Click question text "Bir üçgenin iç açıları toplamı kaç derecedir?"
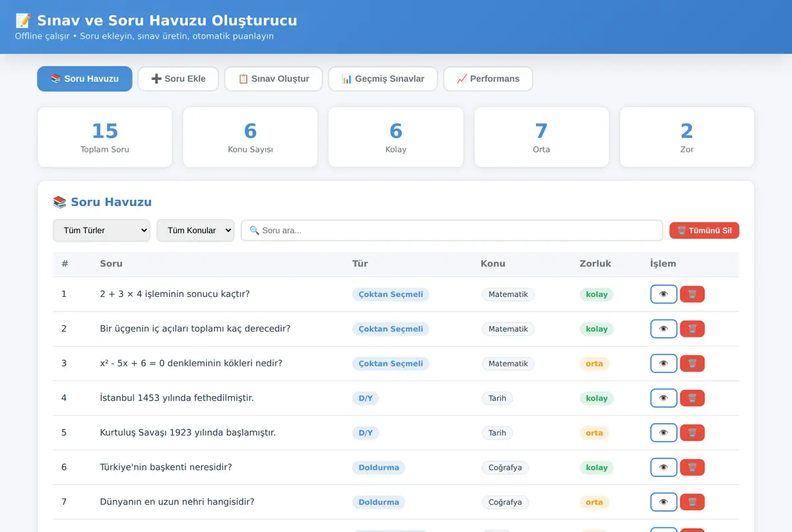Viewport: 792px width, 532px height. click(195, 329)
